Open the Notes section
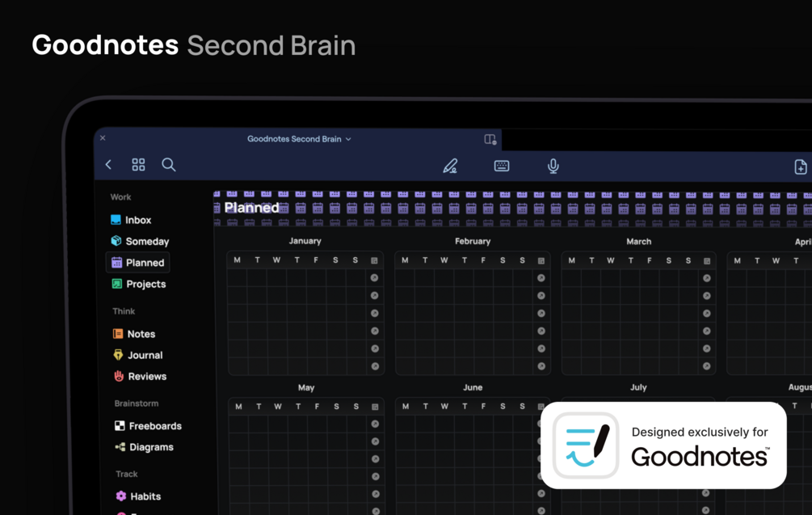The height and width of the screenshot is (515, 812). coord(134,334)
